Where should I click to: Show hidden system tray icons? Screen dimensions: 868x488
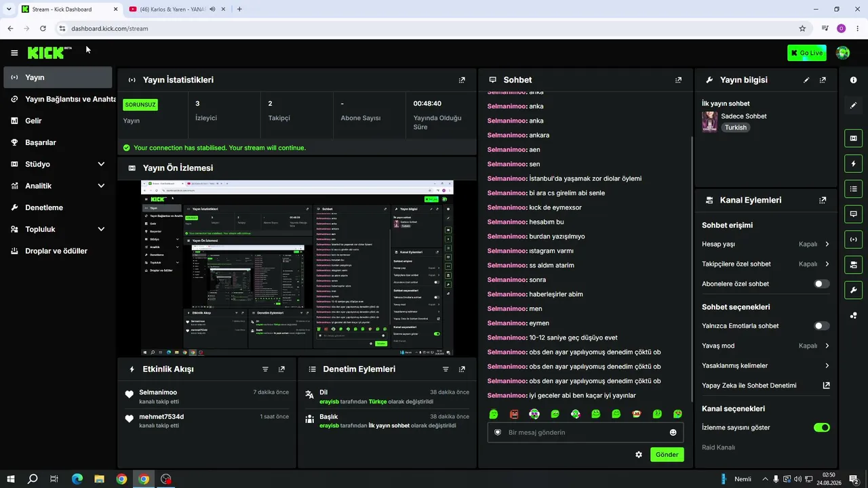[x=765, y=479]
